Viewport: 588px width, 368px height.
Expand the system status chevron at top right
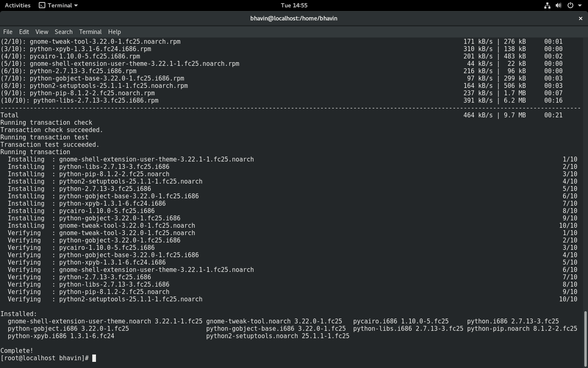coord(581,5)
